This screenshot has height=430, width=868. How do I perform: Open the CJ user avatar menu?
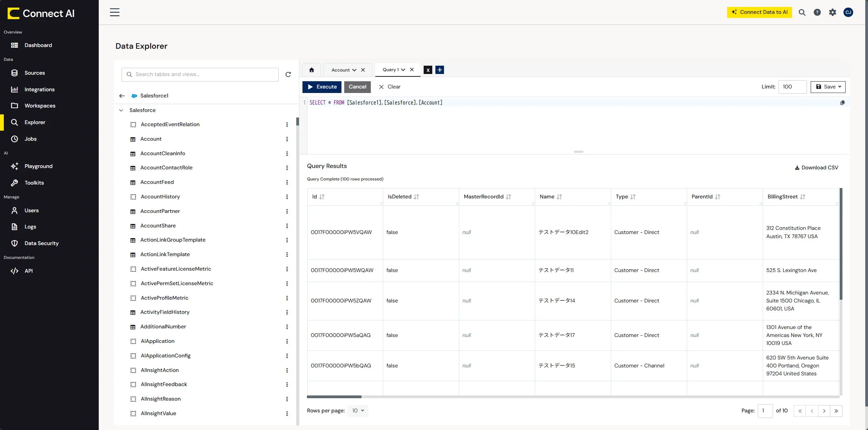tap(848, 12)
